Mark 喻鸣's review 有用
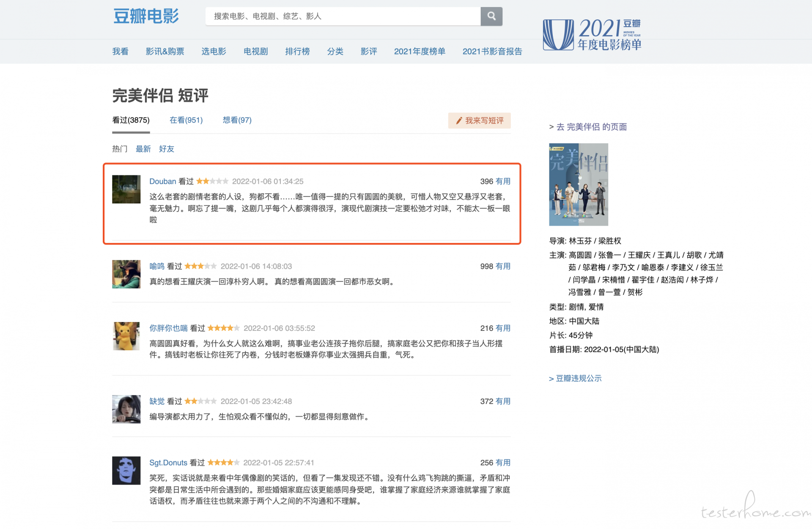Viewport: 812px width, 529px height. [x=503, y=266]
